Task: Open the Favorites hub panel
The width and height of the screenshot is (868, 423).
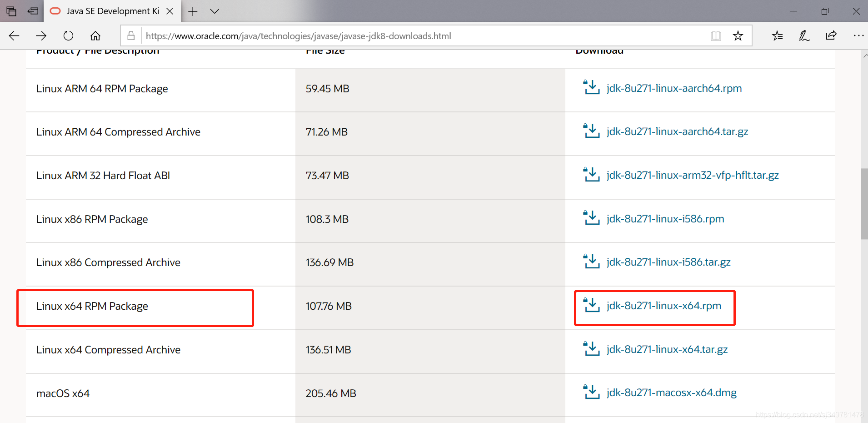Action: [x=777, y=35]
